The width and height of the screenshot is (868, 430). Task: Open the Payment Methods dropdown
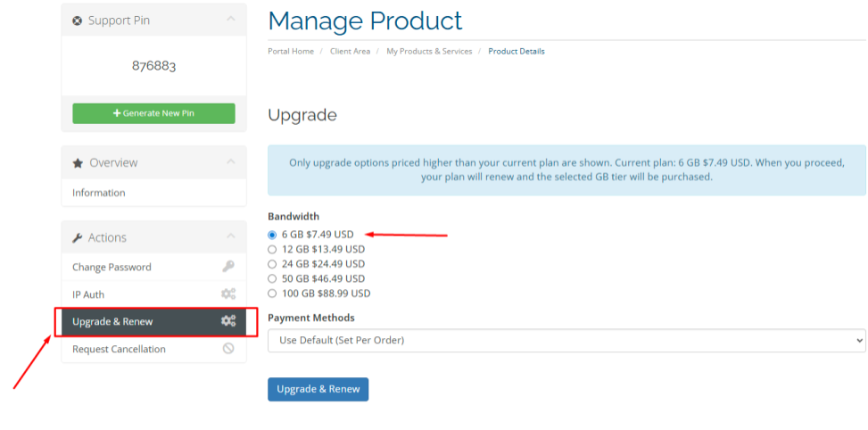tap(566, 340)
